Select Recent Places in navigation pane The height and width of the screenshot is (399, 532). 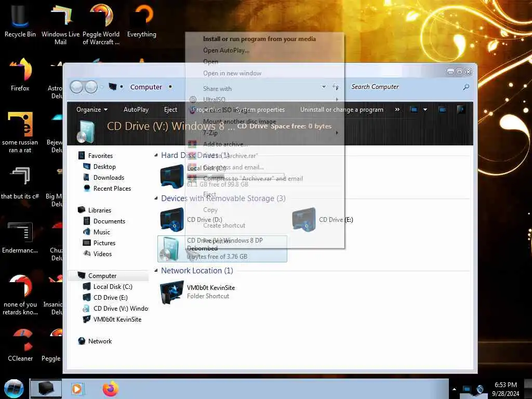[x=112, y=188]
